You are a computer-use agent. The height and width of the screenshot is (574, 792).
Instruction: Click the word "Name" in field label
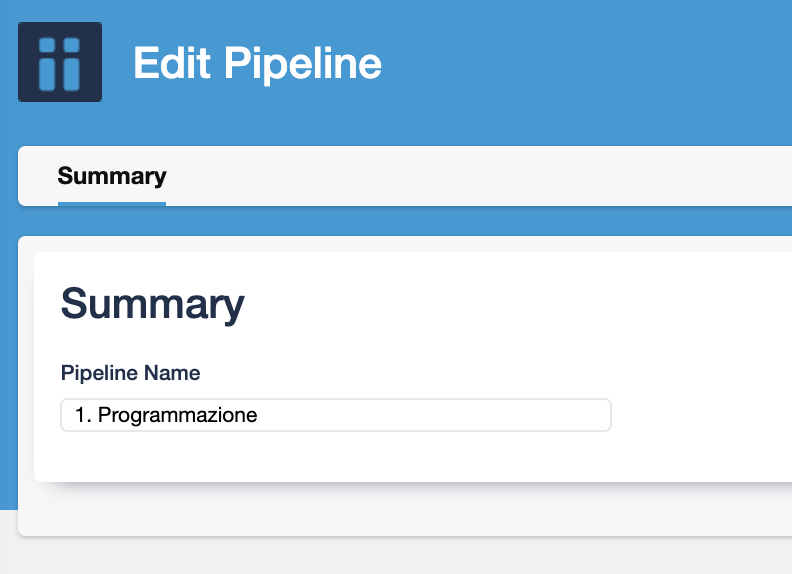172,373
